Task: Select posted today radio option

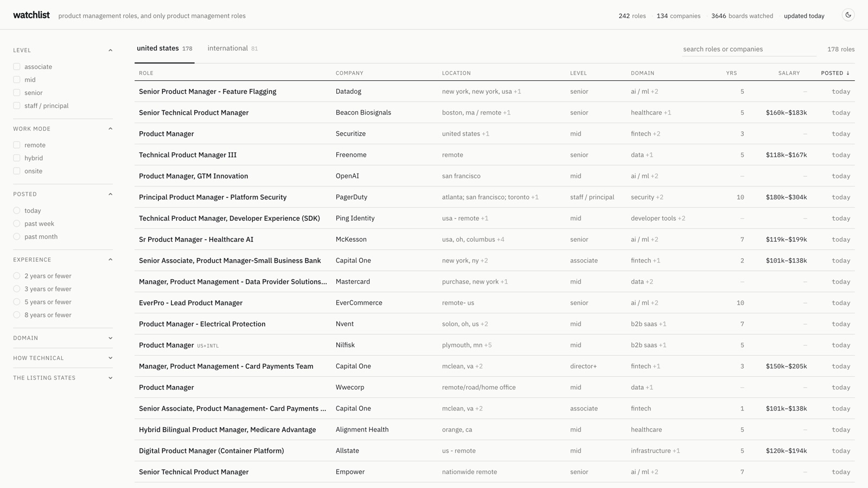Action: click(x=17, y=210)
